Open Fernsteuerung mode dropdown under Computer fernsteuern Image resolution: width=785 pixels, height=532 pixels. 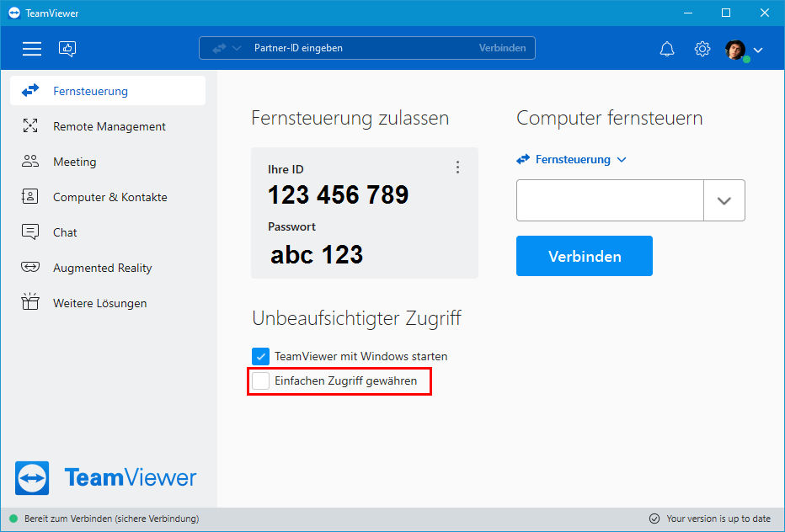click(571, 160)
